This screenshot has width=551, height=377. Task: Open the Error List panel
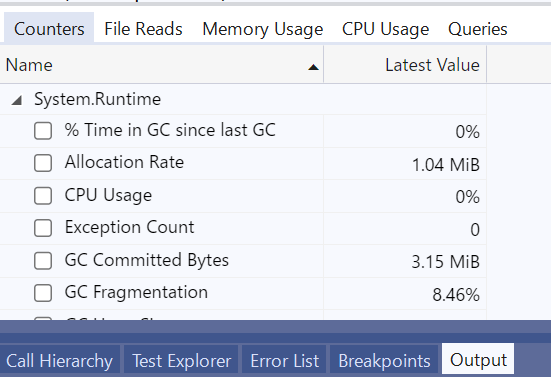click(285, 360)
